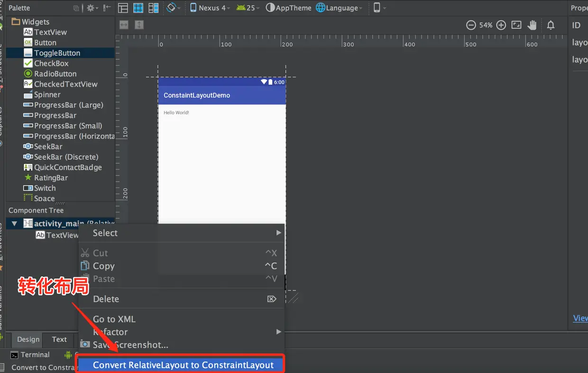Open the Nexus 4 device dropdown
The width and height of the screenshot is (588, 373).
click(210, 8)
